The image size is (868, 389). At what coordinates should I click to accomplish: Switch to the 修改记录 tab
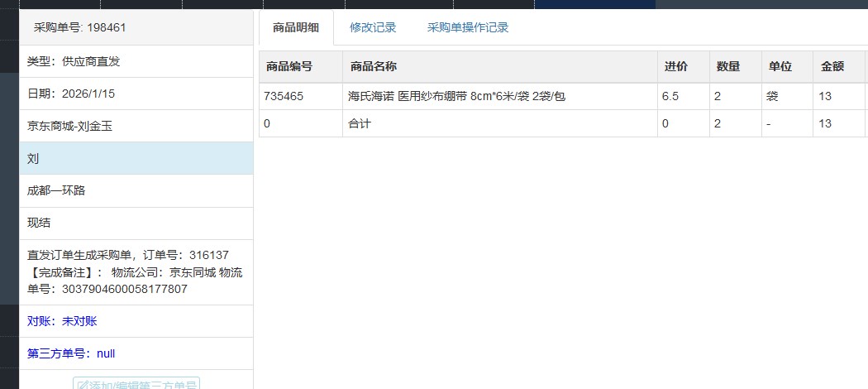coord(373,27)
